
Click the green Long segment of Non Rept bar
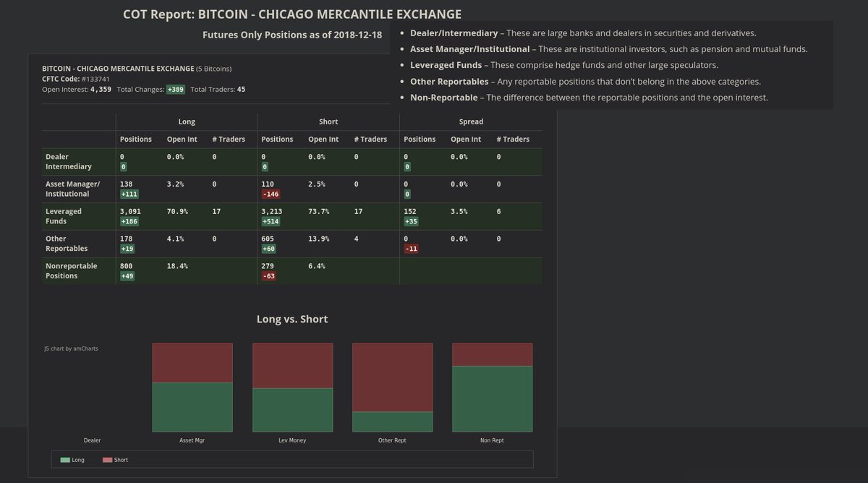click(493, 398)
